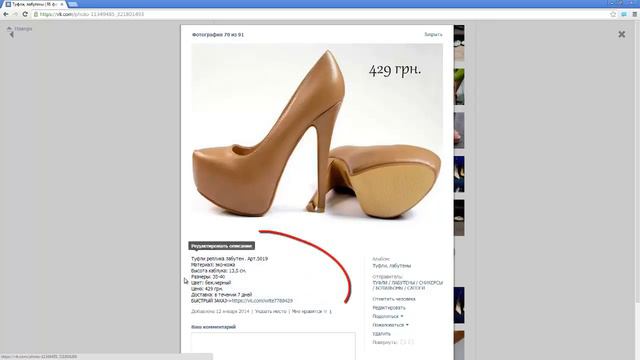Viewport: 640px width, 360px height.
Task: Click the "Фотография 70 из 91" header text
Action: click(x=218, y=35)
